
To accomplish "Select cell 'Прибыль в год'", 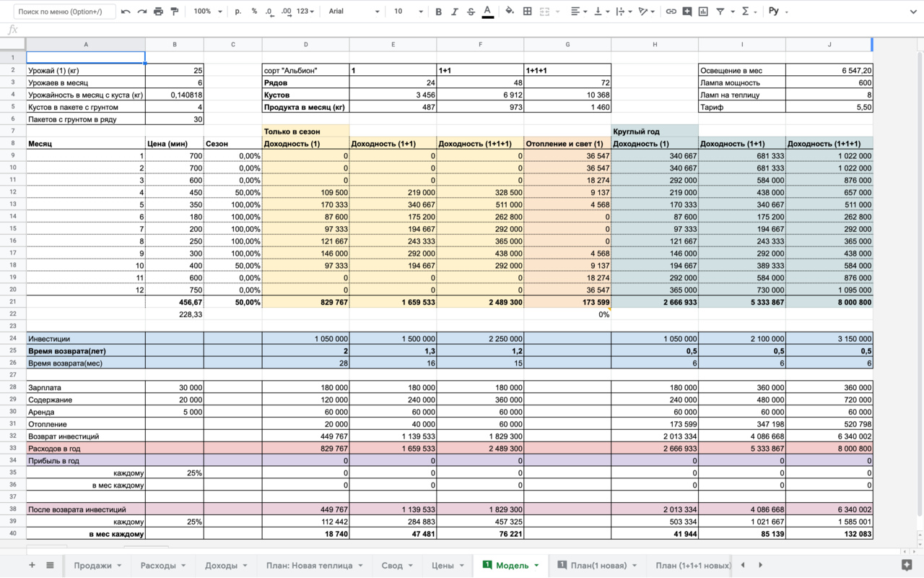I will click(x=86, y=460).
